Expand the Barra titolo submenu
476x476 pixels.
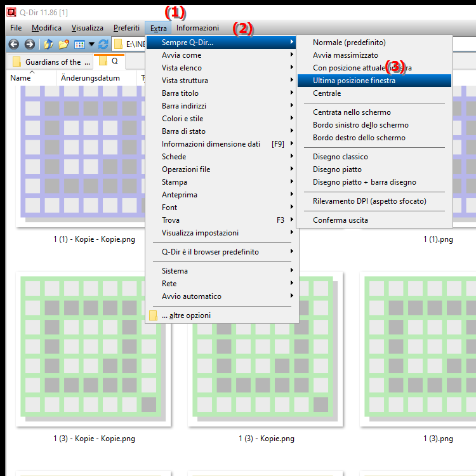(x=221, y=93)
